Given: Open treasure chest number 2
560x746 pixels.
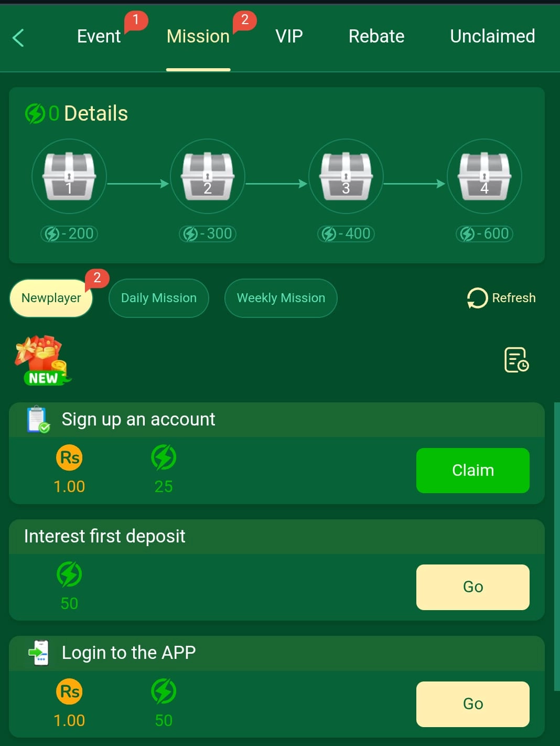Looking at the screenshot, I should [208, 176].
